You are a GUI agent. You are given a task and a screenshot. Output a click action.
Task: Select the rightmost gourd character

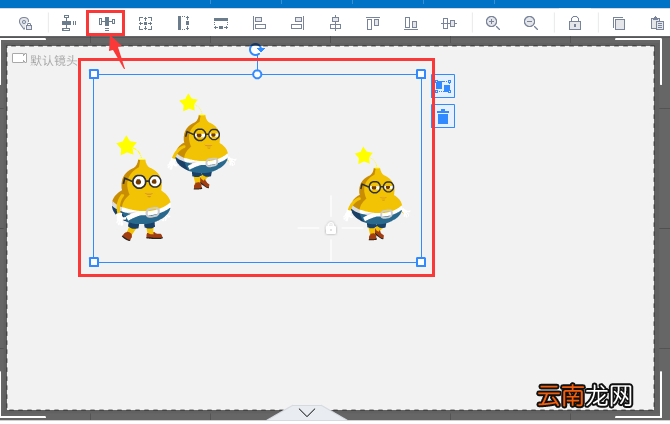[376, 194]
